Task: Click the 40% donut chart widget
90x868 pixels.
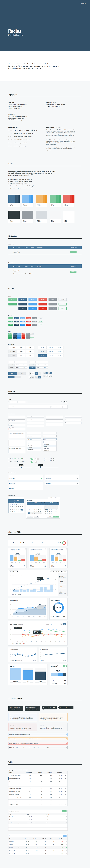Action: (x=64, y=543)
